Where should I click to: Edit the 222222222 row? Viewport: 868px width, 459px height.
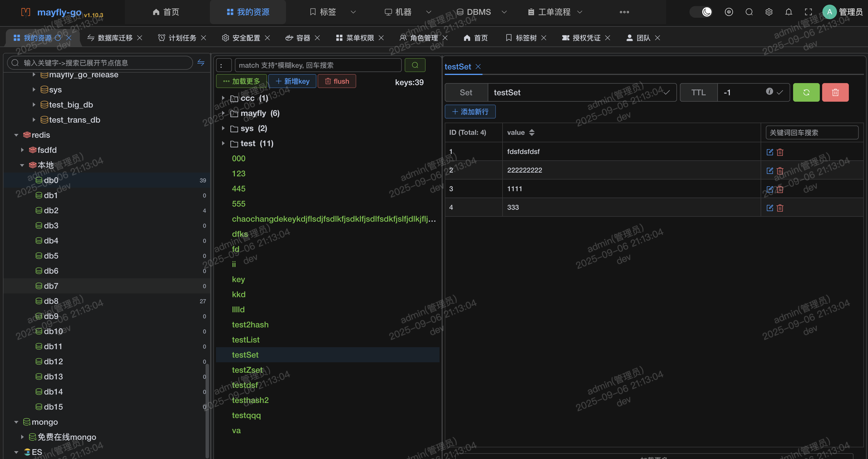[x=770, y=171]
